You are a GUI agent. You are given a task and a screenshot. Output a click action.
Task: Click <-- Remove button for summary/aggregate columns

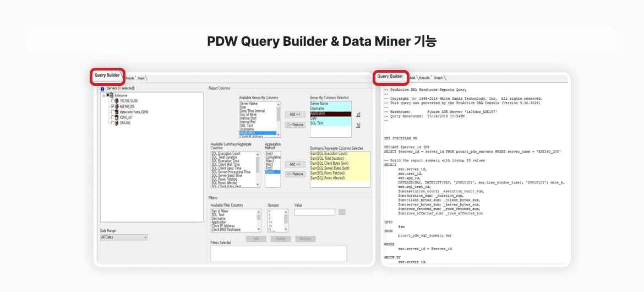pos(295,174)
